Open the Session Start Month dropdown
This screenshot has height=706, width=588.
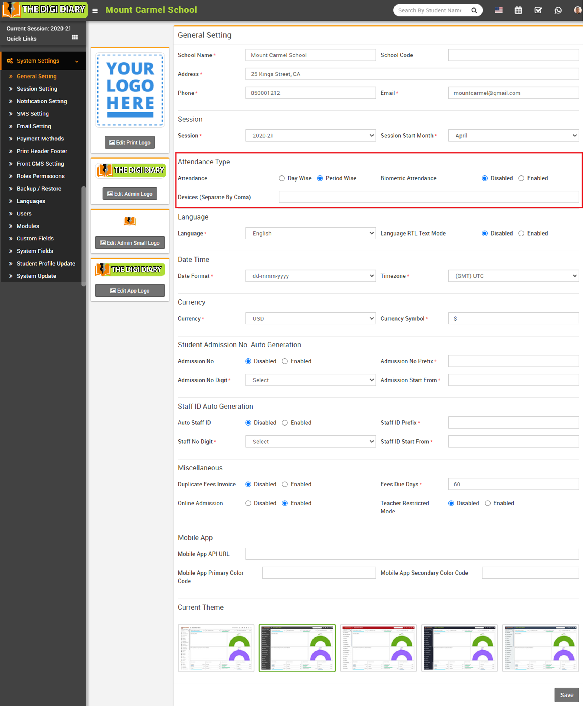click(x=513, y=136)
